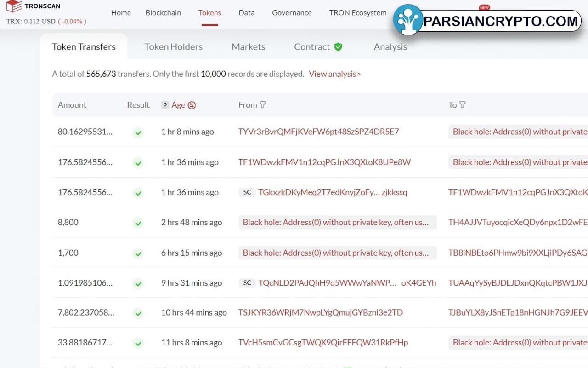The width and height of the screenshot is (588, 368).
Task: Expand the Data navigation dropdown
Action: point(246,13)
